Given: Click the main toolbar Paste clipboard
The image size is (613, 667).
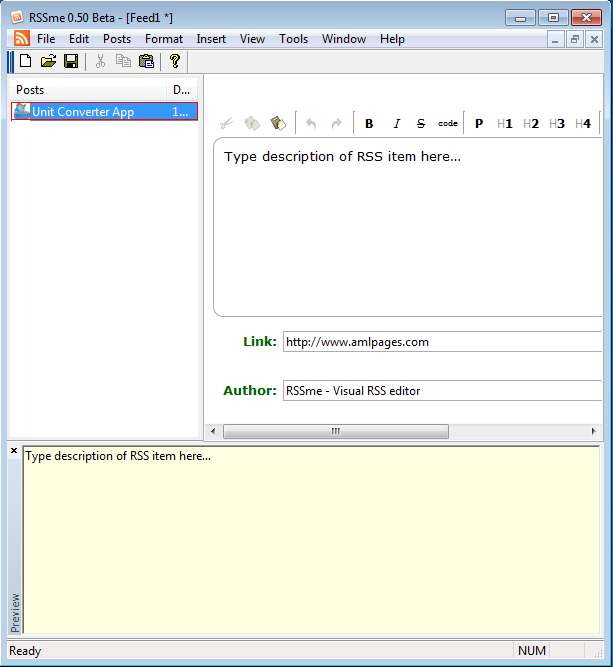Looking at the screenshot, I should (146, 61).
